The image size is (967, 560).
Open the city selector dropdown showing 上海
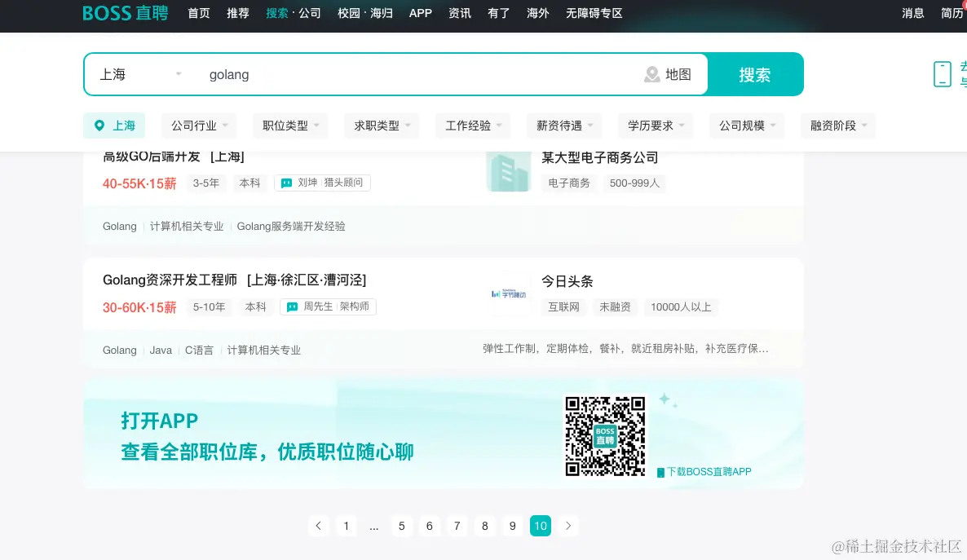coord(139,74)
